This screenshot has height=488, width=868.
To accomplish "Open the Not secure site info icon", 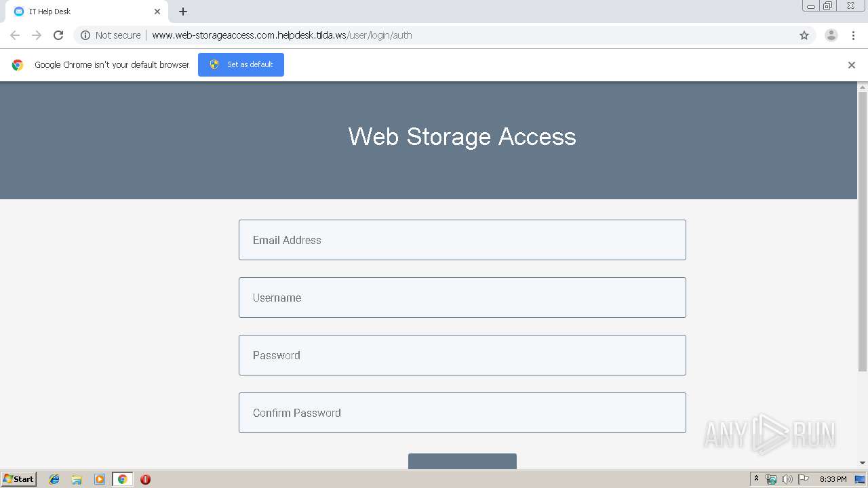I will tap(85, 35).
